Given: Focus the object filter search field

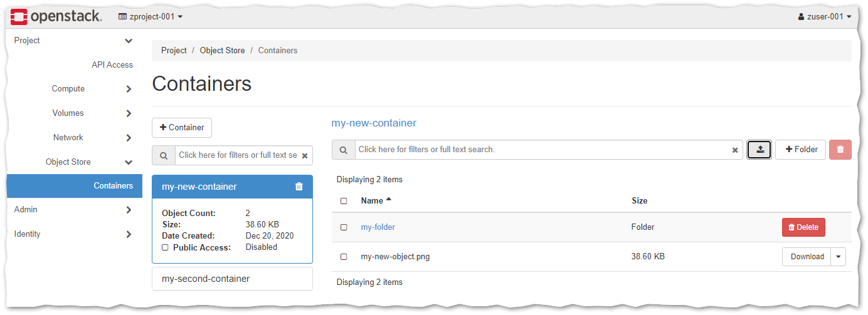Looking at the screenshot, I should (542, 150).
